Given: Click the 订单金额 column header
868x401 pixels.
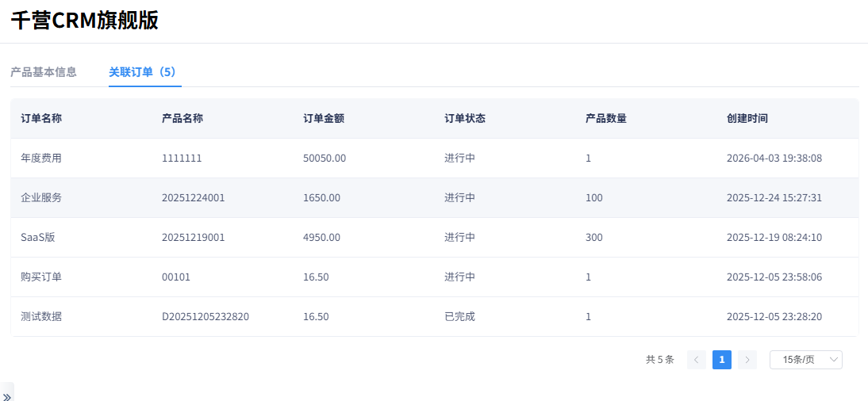Looking at the screenshot, I should coord(324,119).
